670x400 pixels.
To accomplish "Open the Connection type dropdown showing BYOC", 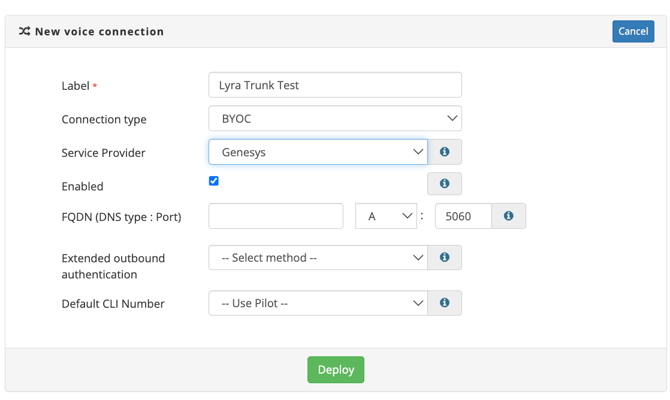I will pyautogui.click(x=335, y=118).
